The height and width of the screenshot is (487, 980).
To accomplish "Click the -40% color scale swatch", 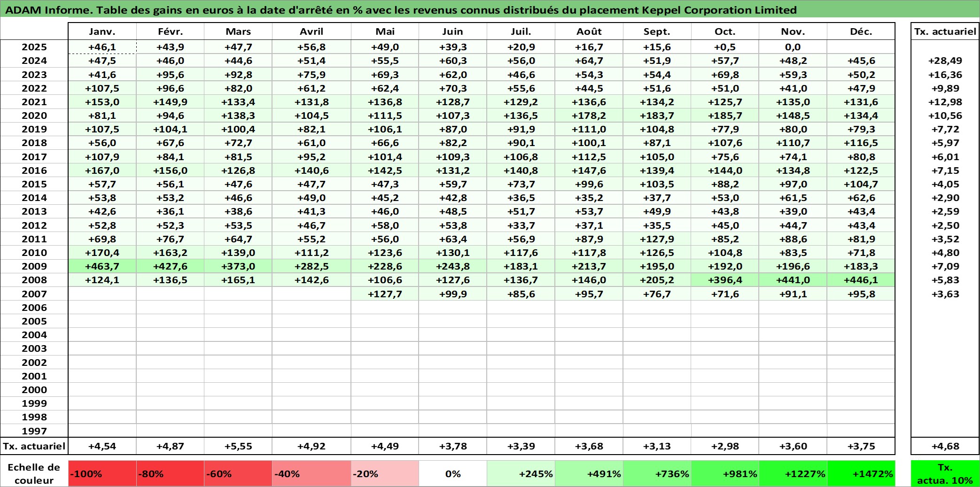I will tap(311, 473).
